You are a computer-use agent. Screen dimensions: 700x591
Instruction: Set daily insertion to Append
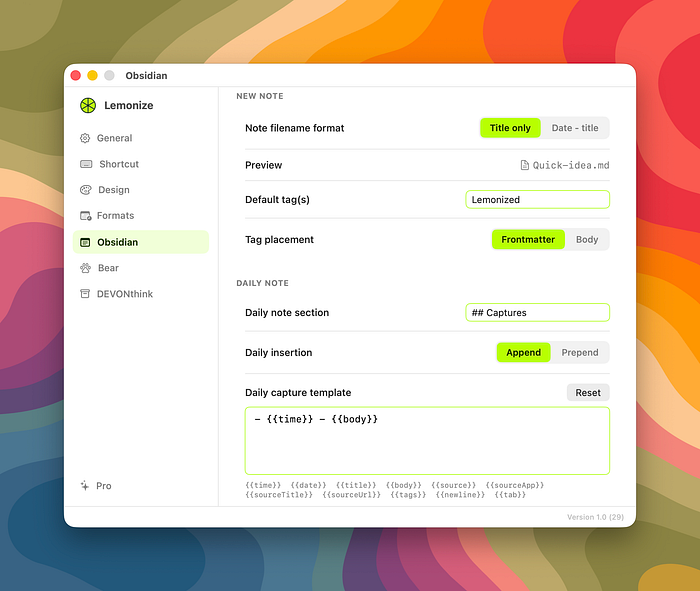pyautogui.click(x=523, y=352)
